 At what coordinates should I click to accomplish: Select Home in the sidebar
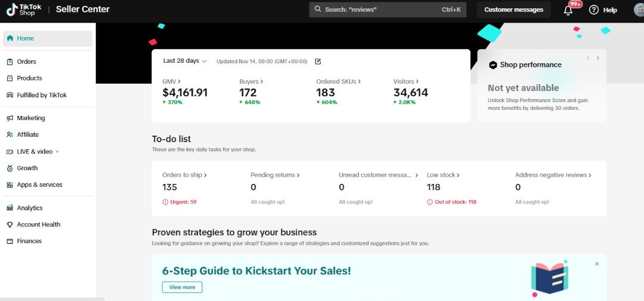click(x=48, y=38)
